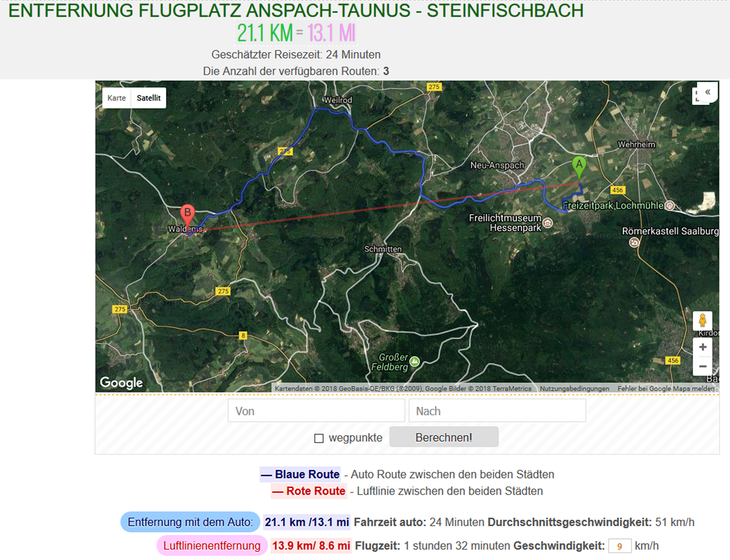Image resolution: width=730 pixels, height=560 pixels.
Task: Click the Google logo on map
Action: coord(121,383)
